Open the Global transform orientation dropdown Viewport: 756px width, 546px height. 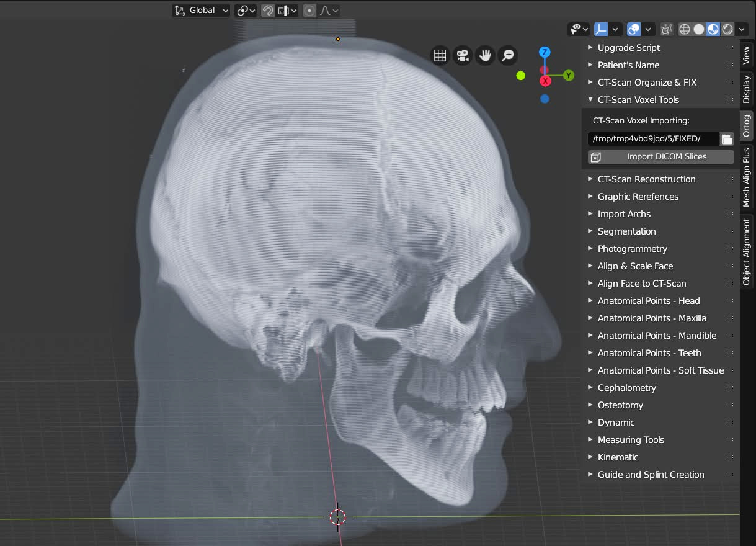201,11
